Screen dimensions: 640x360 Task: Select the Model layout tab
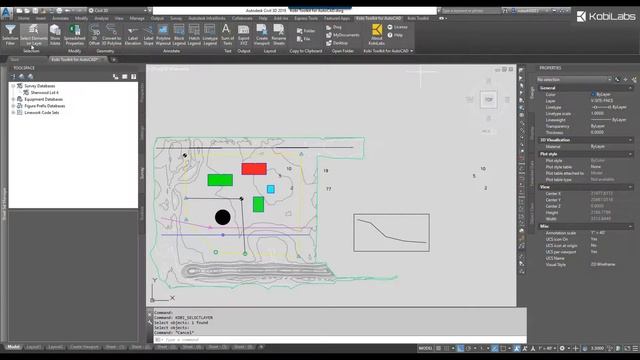(x=13, y=347)
